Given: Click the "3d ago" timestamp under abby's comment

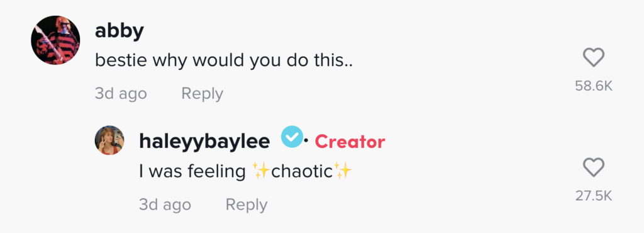Looking at the screenshot, I should pyautogui.click(x=121, y=94).
